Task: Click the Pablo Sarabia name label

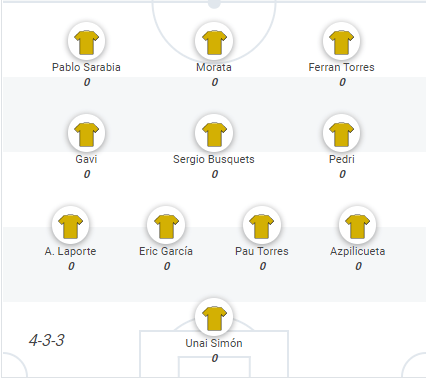Action: click(x=86, y=67)
